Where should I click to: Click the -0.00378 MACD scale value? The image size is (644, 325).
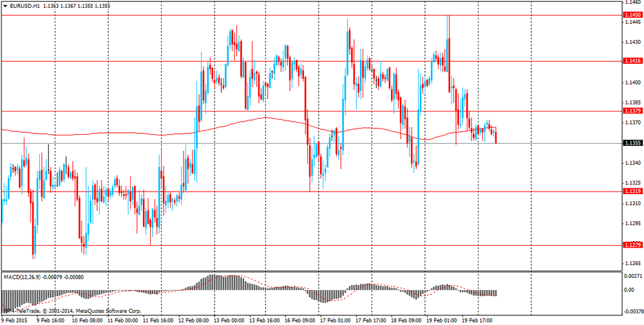click(x=631, y=310)
